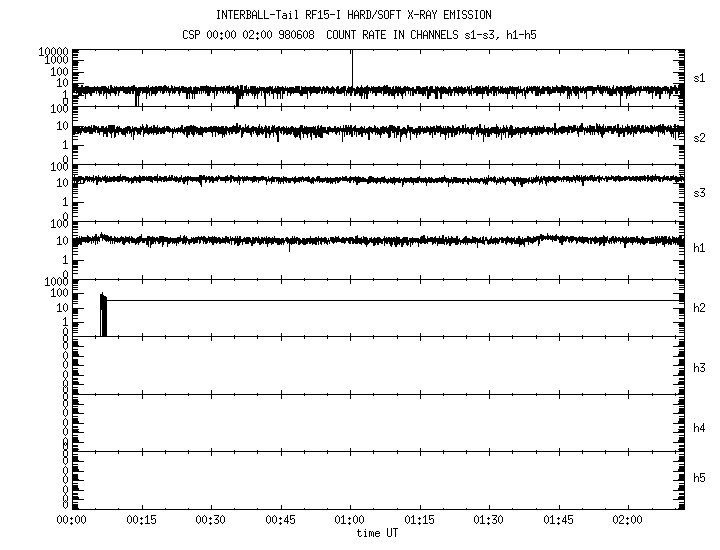Select the 00:00 time axis tick label

pos(70,521)
